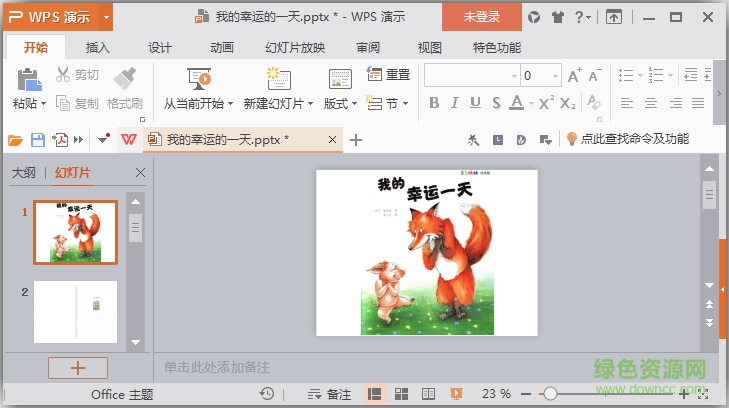Click the Paste clipboard icon
The image size is (729, 408).
pos(29,79)
